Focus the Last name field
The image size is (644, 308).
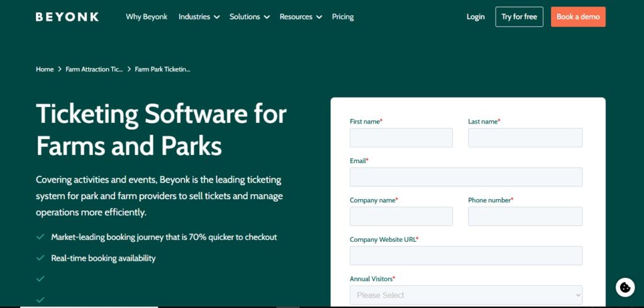(525, 137)
